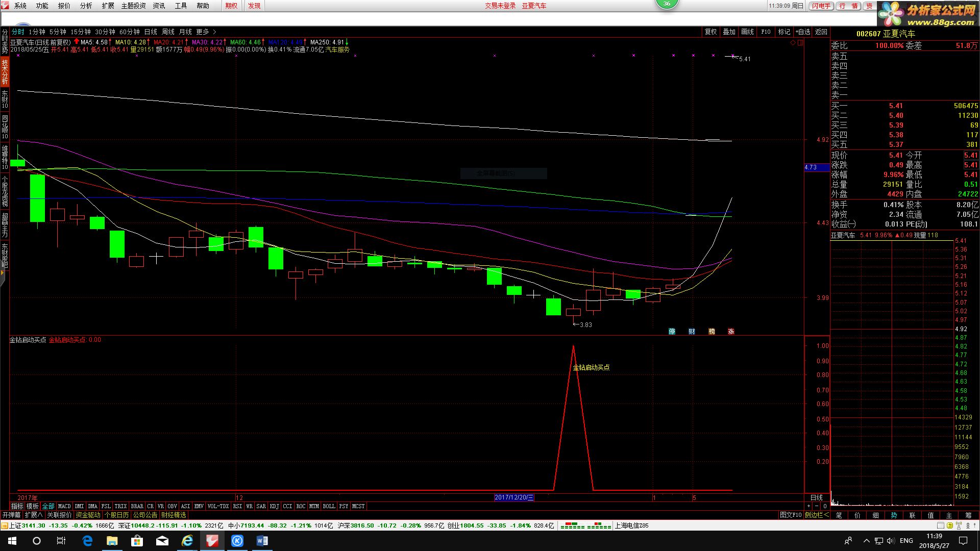Viewport: 980px width, 551px height.
Task: Select the BOLL indicator tab
Action: [329, 506]
